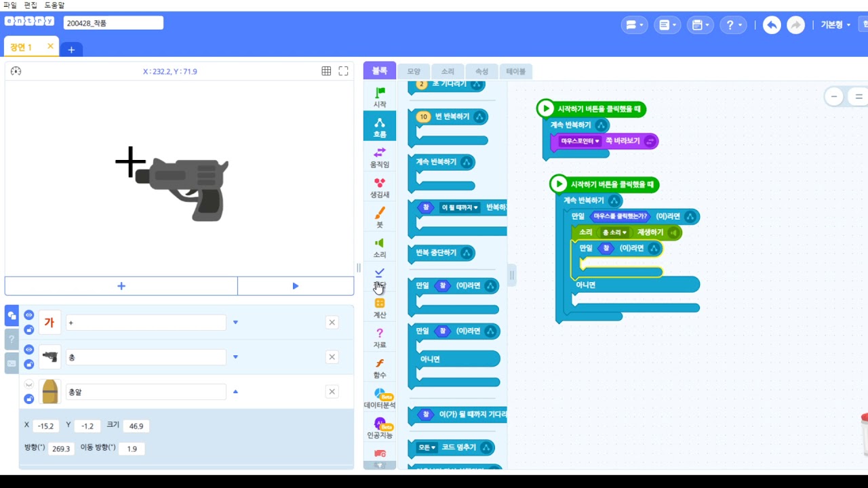Expand the '+' object properties
Viewport: 868px width, 488px height.
[x=235, y=323]
